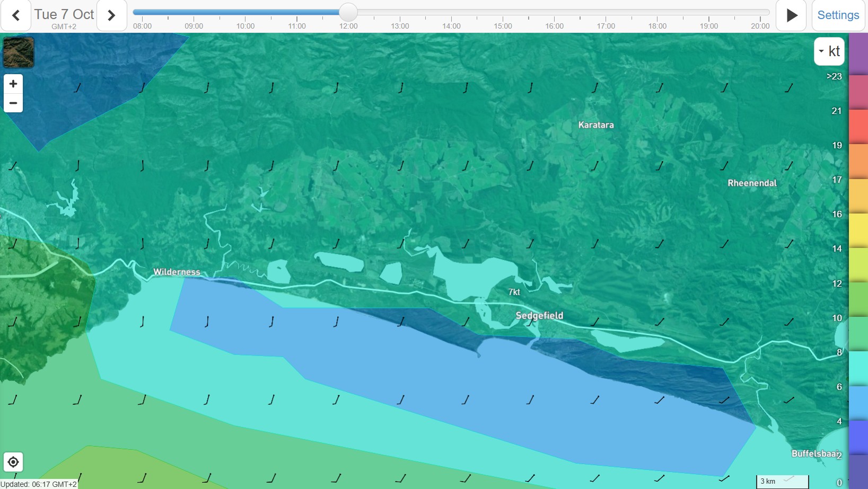Screen dimensions: 868x489
Task: Switch to the satellite map layer thumbnail
Action: [x=19, y=52]
